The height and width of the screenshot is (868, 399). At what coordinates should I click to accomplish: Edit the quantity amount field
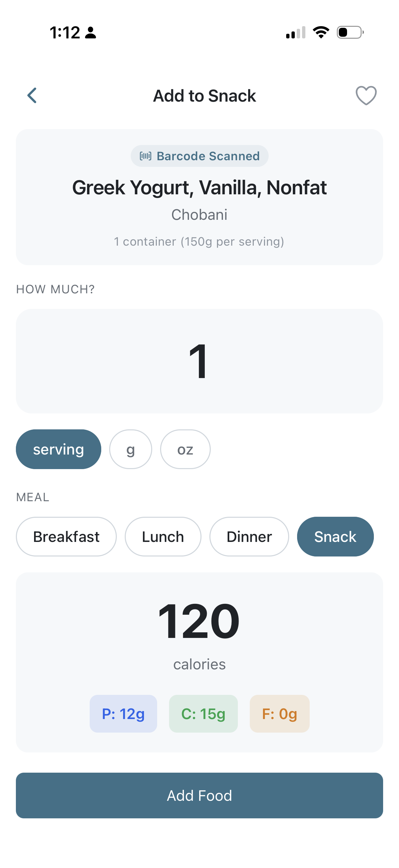tap(199, 361)
